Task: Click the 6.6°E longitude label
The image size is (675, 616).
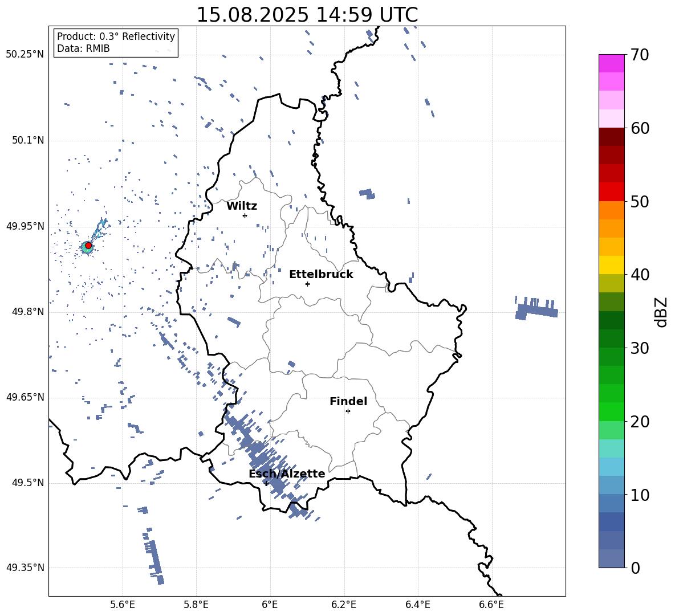Action: tap(491, 605)
